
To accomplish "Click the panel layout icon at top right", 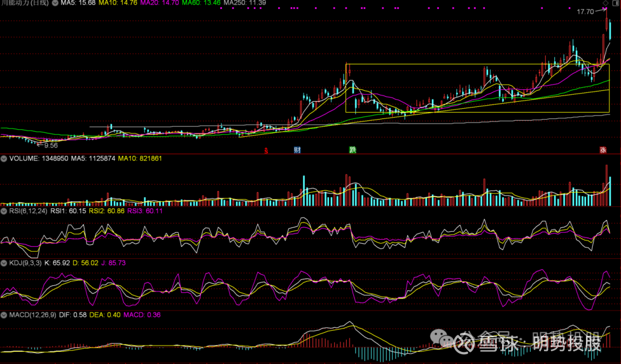I will [x=616, y=3].
